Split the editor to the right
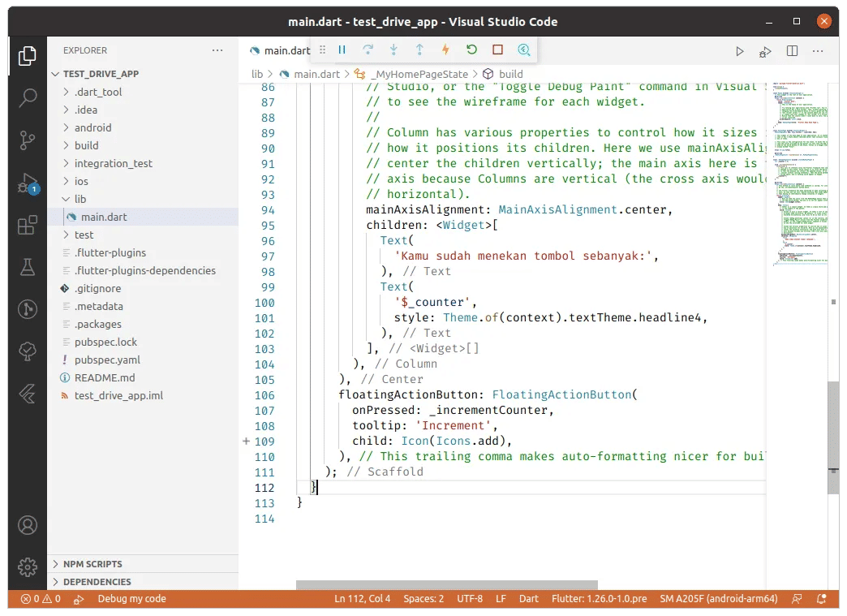The height and width of the screenshot is (616, 847). click(x=792, y=51)
